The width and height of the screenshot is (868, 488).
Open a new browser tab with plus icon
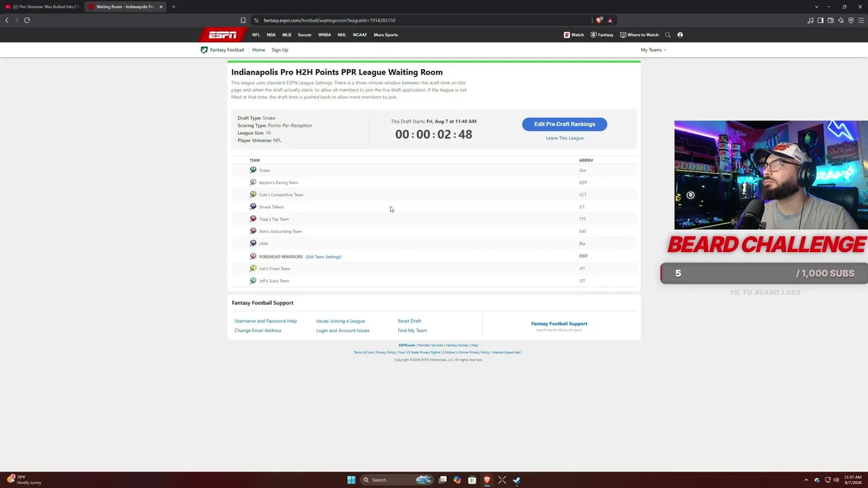[x=174, y=7]
